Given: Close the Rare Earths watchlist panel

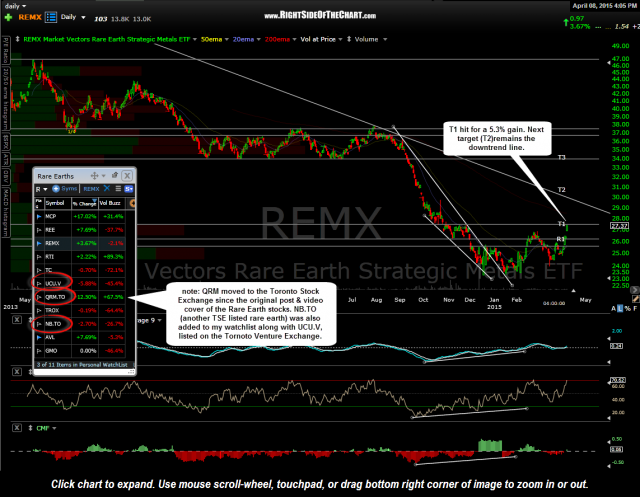Looking at the screenshot, I should [x=127, y=176].
